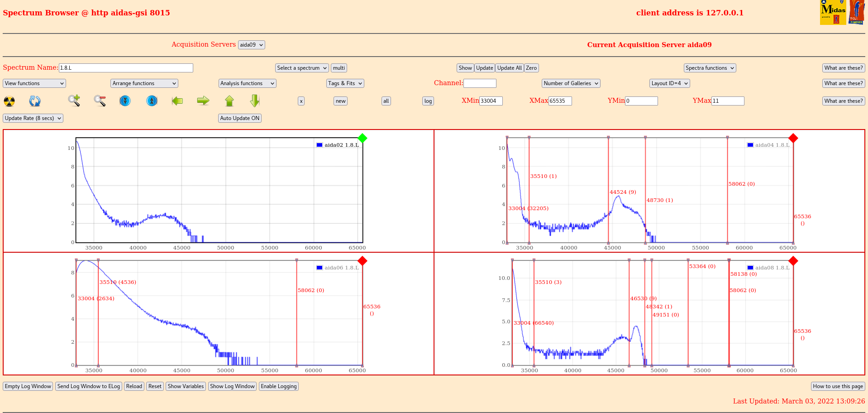Viewport: 868px width, 413px height.
Task: Click the 44524 (9) marker on aida04
Action: 623,192
